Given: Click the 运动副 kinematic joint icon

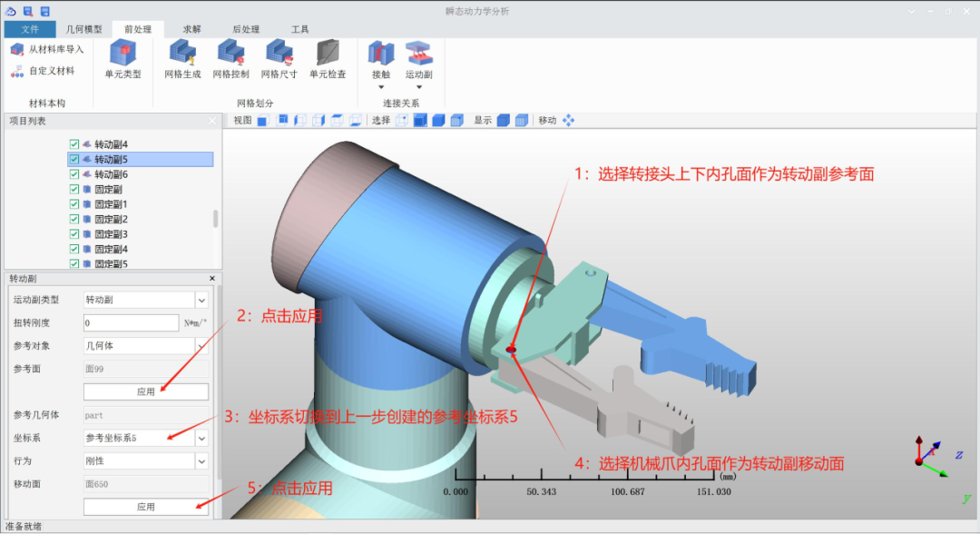Looking at the screenshot, I should tap(418, 54).
